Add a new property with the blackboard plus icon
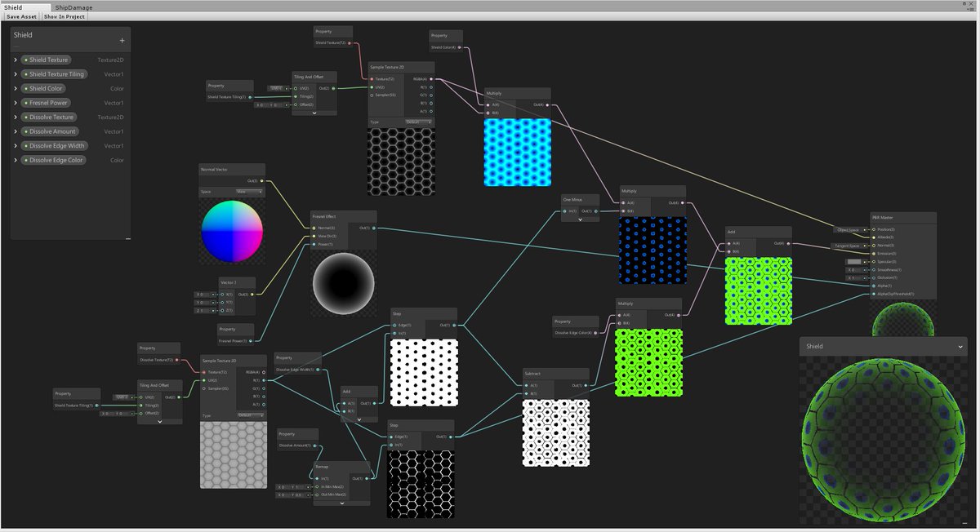Screen dimensions: 980x532 (x=122, y=40)
